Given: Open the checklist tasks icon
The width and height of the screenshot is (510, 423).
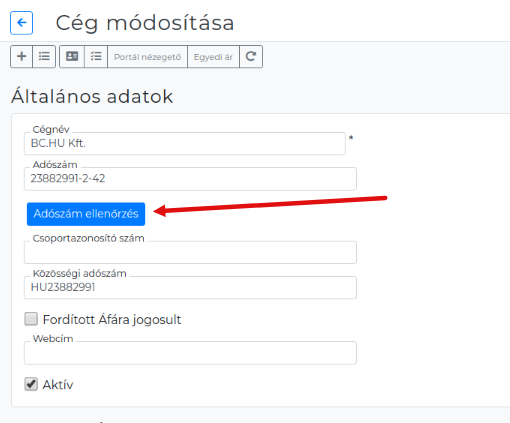Looking at the screenshot, I should (x=96, y=57).
